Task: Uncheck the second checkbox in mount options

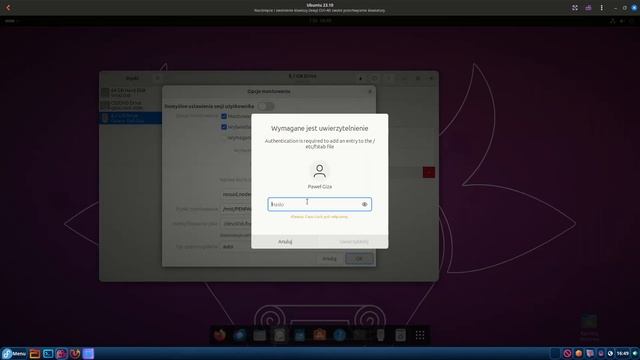Action: click(224, 127)
